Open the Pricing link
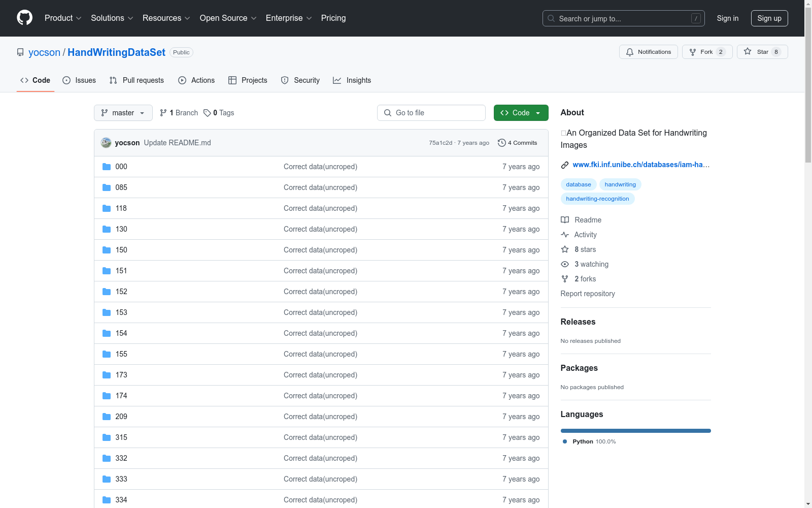This screenshot has height=508, width=812. point(333,18)
